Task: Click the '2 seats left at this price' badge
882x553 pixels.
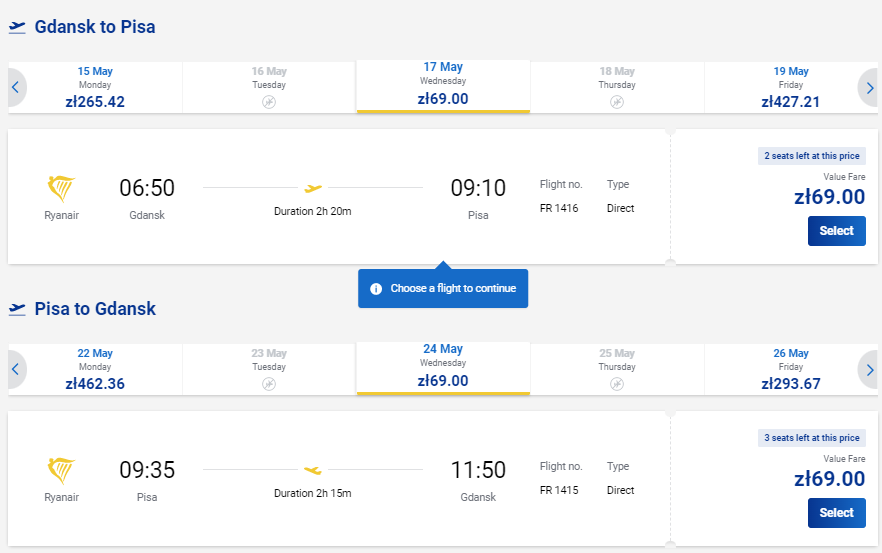Action: [812, 156]
